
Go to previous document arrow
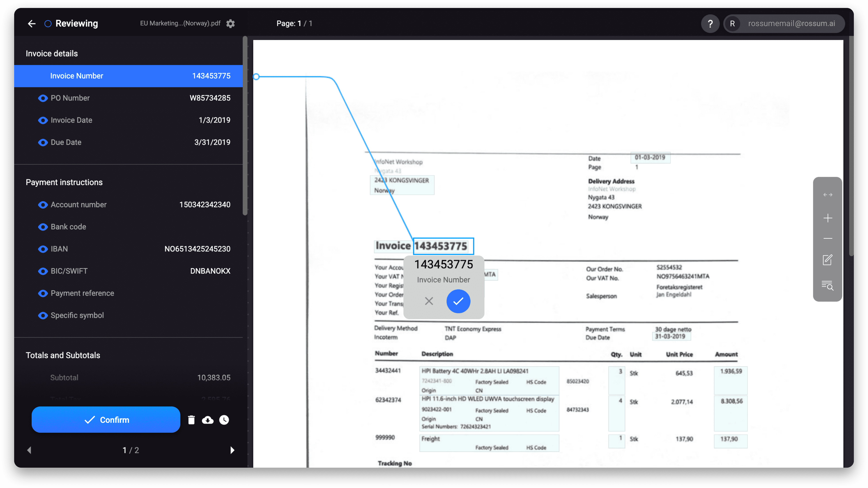click(29, 450)
